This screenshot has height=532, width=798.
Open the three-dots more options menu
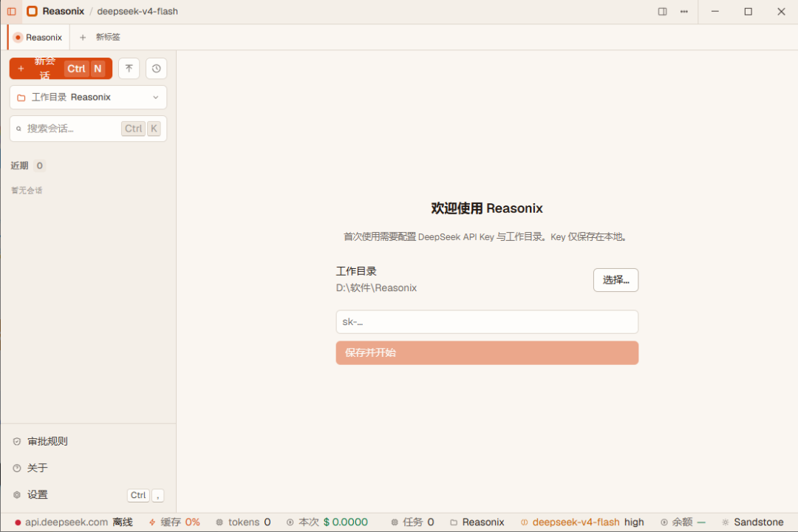click(x=684, y=11)
